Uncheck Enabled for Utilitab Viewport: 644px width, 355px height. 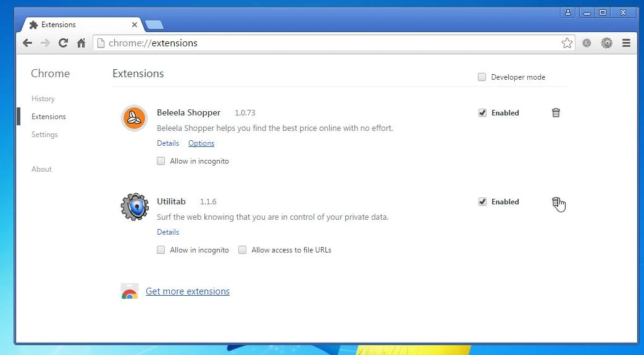click(x=482, y=202)
